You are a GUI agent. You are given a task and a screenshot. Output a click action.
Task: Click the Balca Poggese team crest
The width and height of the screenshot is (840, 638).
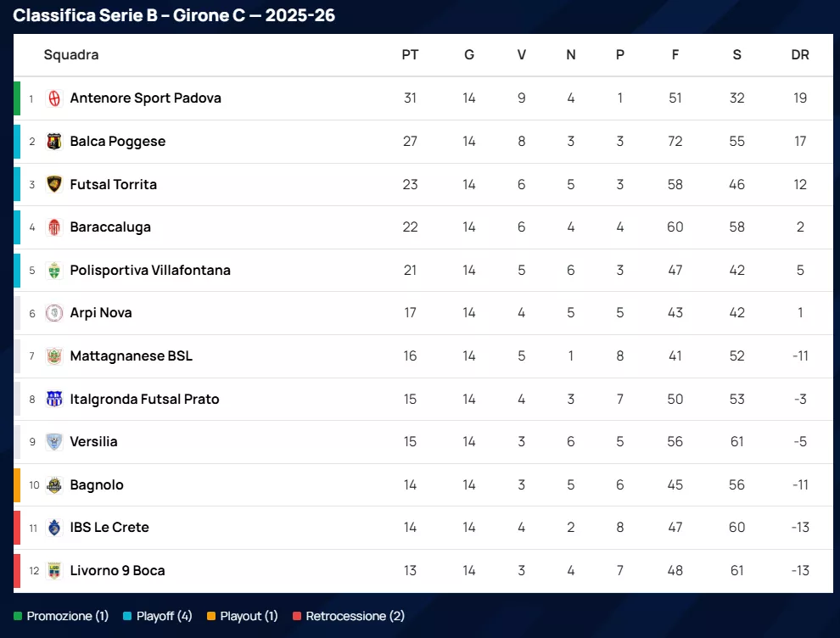pos(54,142)
